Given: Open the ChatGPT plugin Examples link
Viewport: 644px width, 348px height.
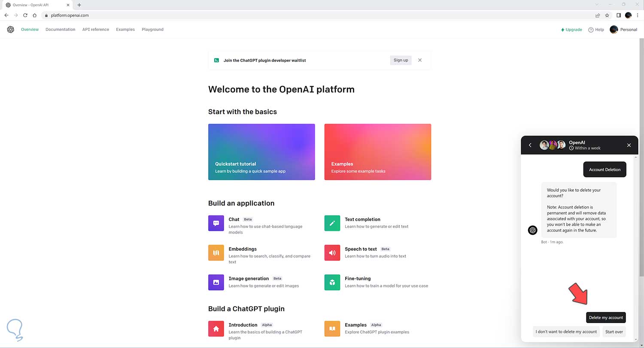Looking at the screenshot, I should coord(355,325).
